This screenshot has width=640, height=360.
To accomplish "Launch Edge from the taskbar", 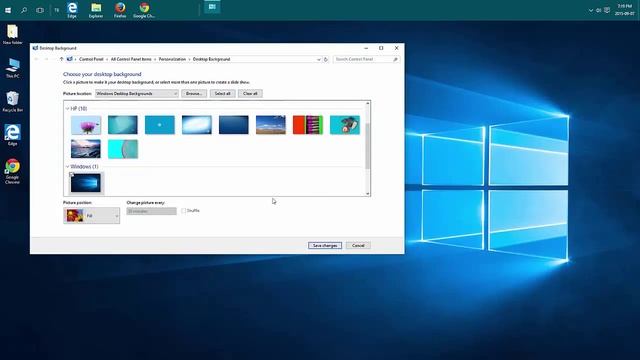I will click(x=72, y=10).
